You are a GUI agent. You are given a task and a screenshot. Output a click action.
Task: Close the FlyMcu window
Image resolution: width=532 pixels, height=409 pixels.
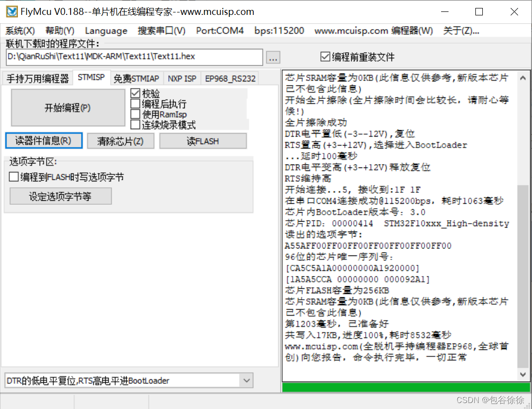[x=514, y=12]
